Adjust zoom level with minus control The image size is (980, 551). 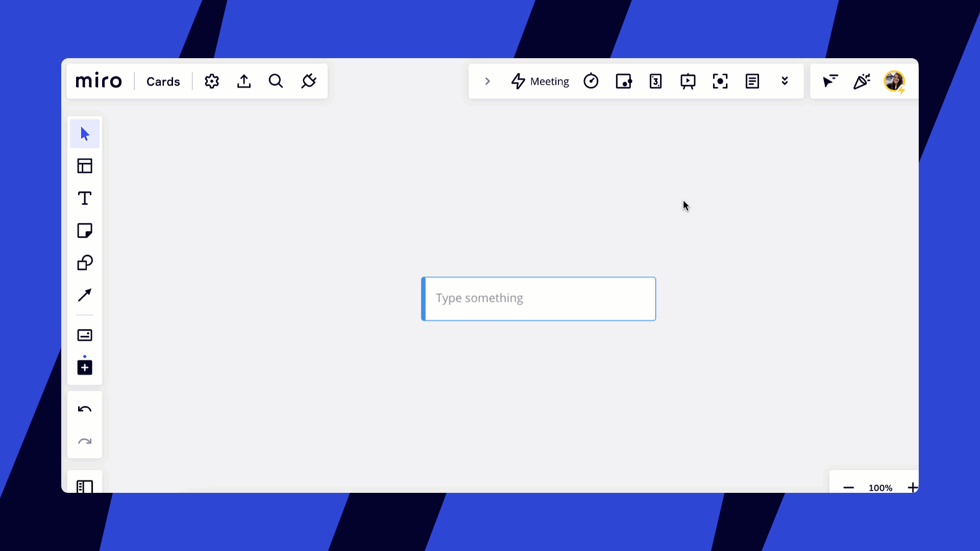click(849, 487)
